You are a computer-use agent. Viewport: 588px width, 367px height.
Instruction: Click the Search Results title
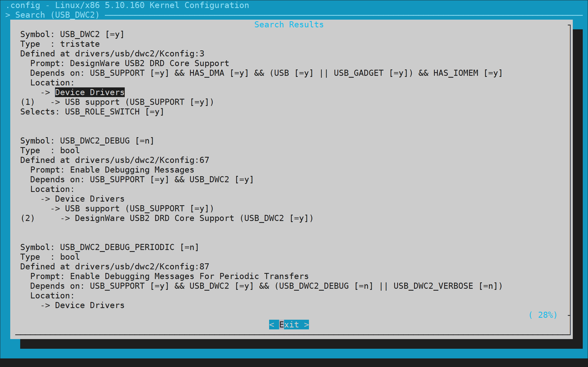[x=289, y=25]
